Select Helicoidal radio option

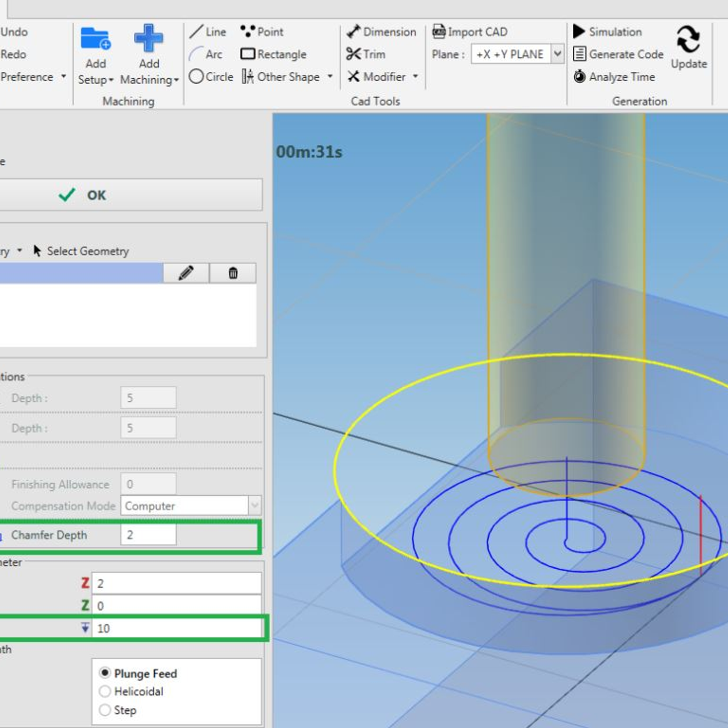[105, 692]
